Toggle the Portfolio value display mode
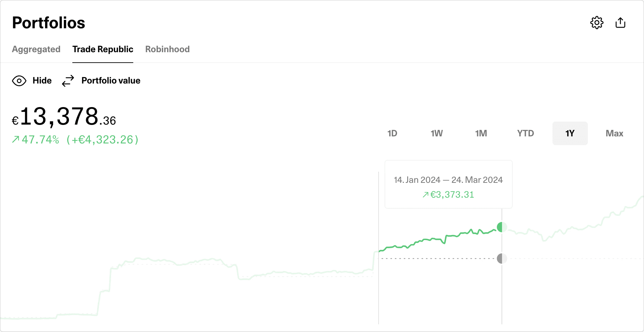 tap(111, 81)
